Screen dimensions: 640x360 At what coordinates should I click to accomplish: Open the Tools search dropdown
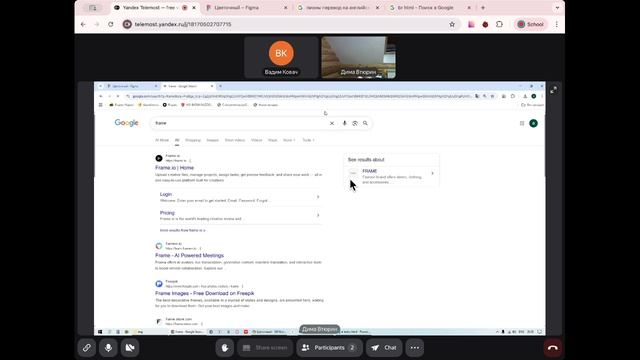[x=308, y=140]
